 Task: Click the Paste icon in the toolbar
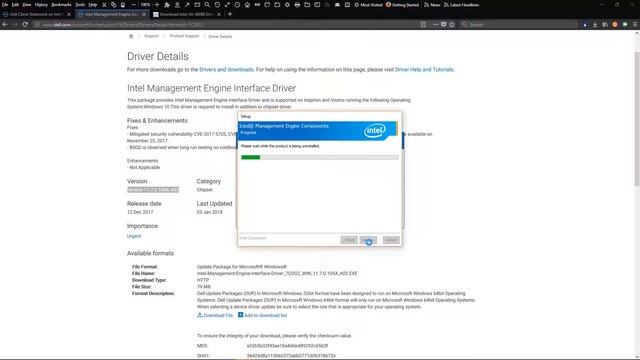(122, 5)
